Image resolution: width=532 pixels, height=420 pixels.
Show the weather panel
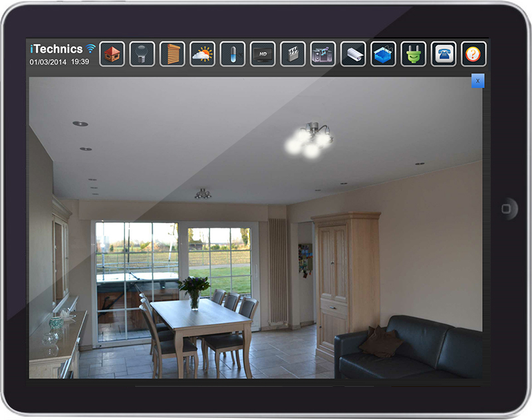tap(202, 54)
